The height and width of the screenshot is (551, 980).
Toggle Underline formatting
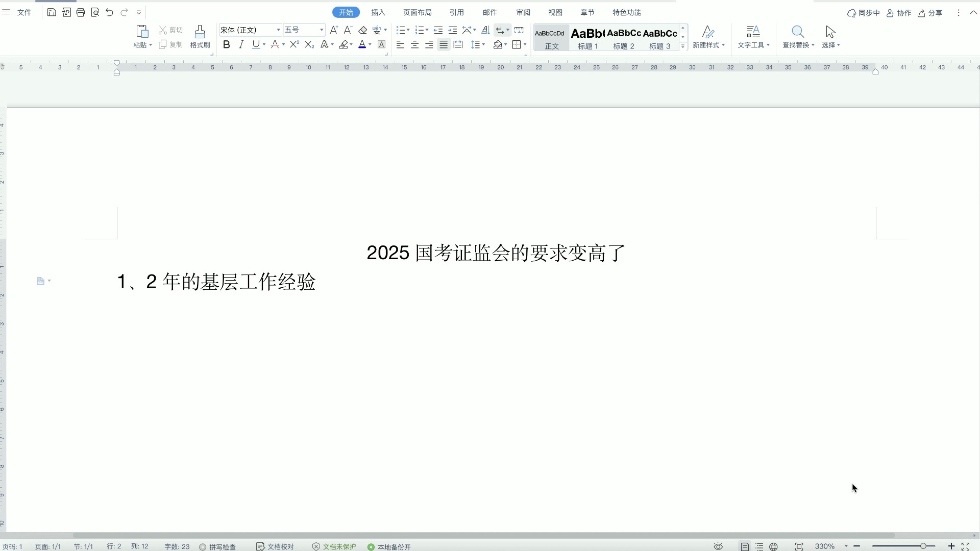click(256, 44)
